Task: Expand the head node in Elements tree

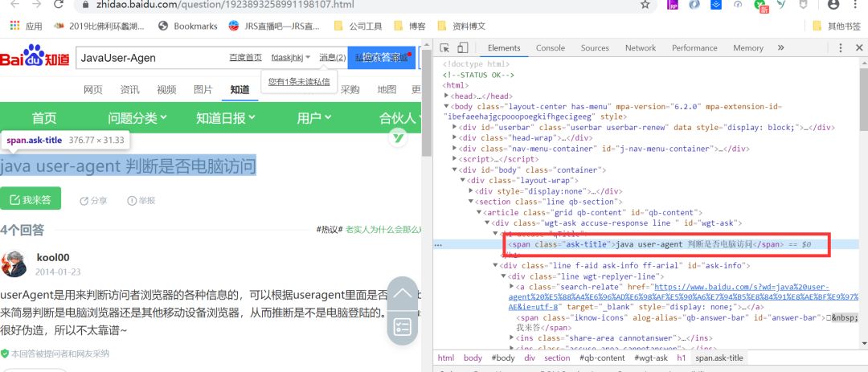Action: [x=447, y=96]
